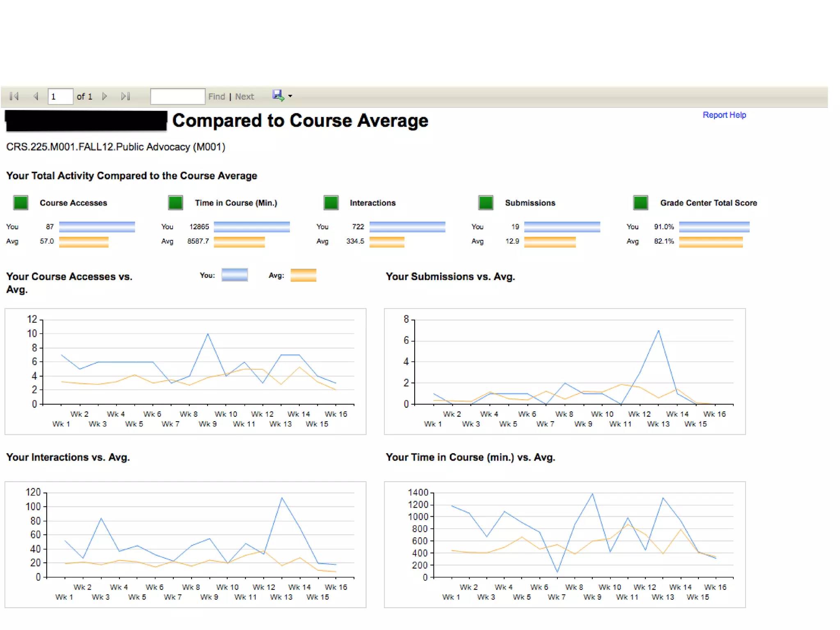Click the find text search box
This screenshot has height=630, width=840.
177,97
